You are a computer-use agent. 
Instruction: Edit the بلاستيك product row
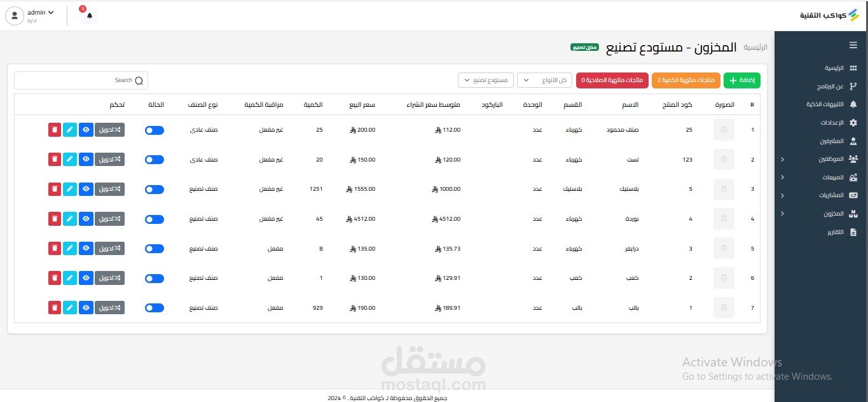(x=70, y=189)
